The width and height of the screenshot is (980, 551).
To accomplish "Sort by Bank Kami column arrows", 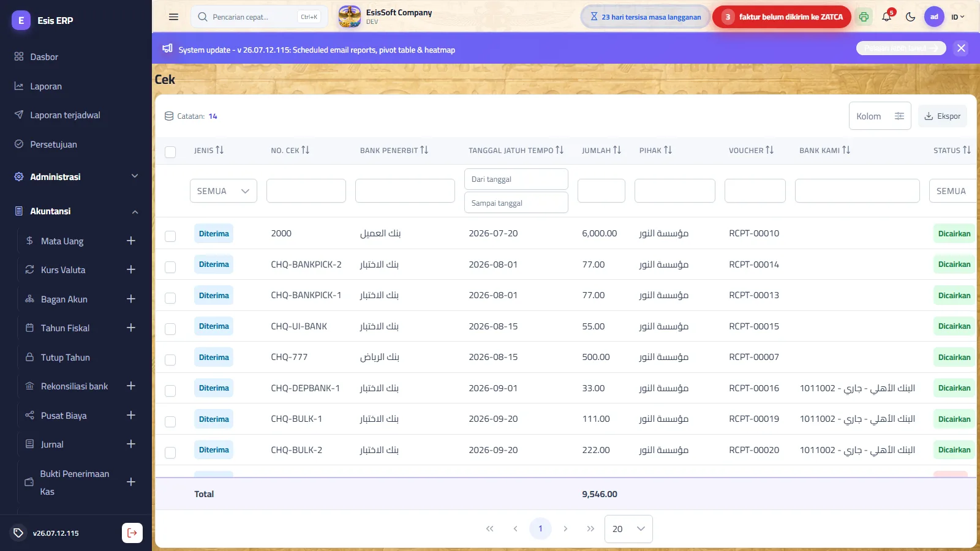I will [846, 150].
